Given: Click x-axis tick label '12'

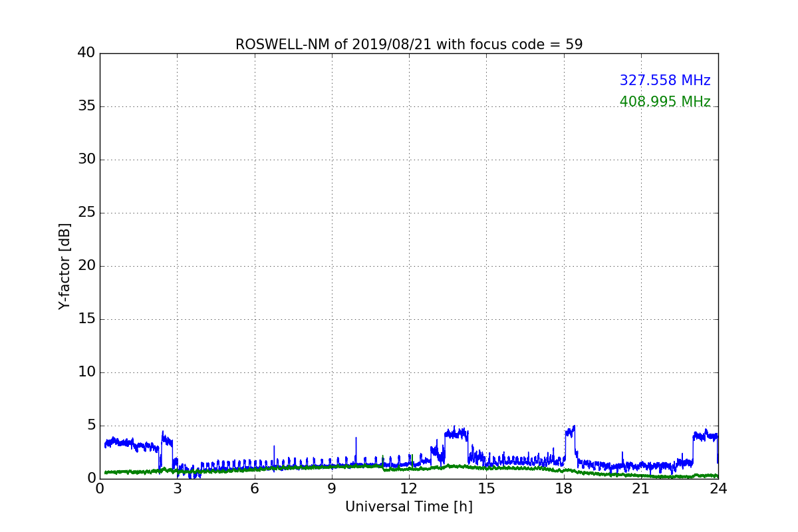Looking at the screenshot, I should [409, 488].
